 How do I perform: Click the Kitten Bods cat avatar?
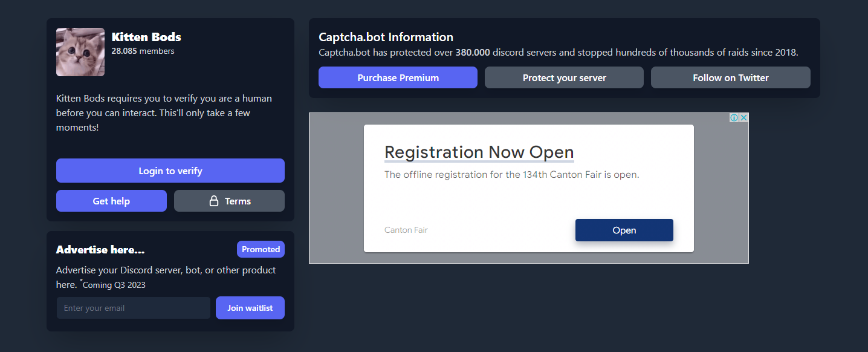pos(80,52)
